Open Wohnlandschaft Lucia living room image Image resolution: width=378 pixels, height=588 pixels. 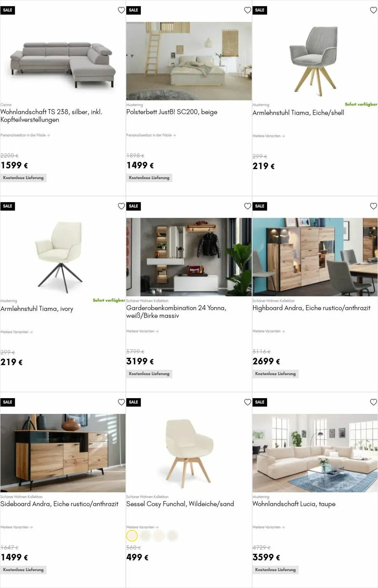tap(315, 453)
